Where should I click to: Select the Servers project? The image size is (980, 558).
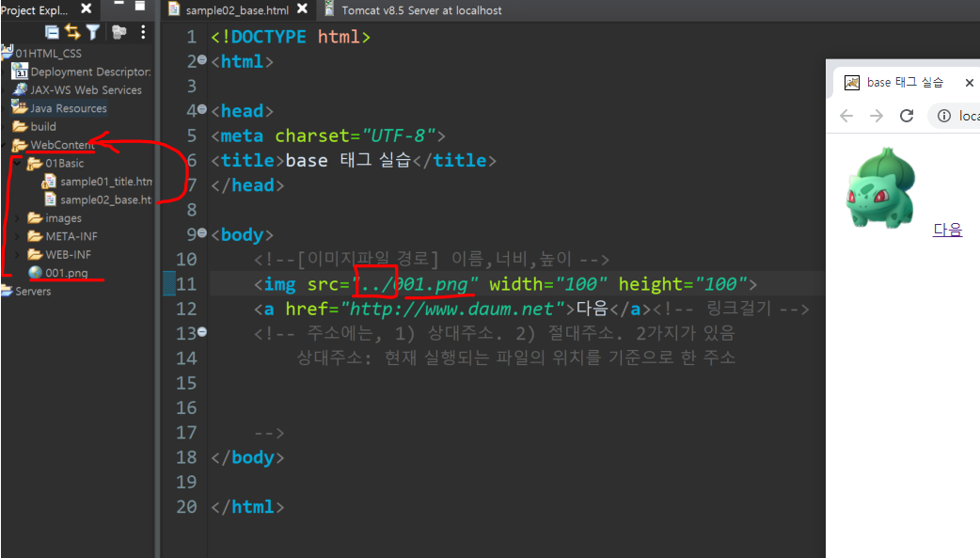tap(33, 292)
